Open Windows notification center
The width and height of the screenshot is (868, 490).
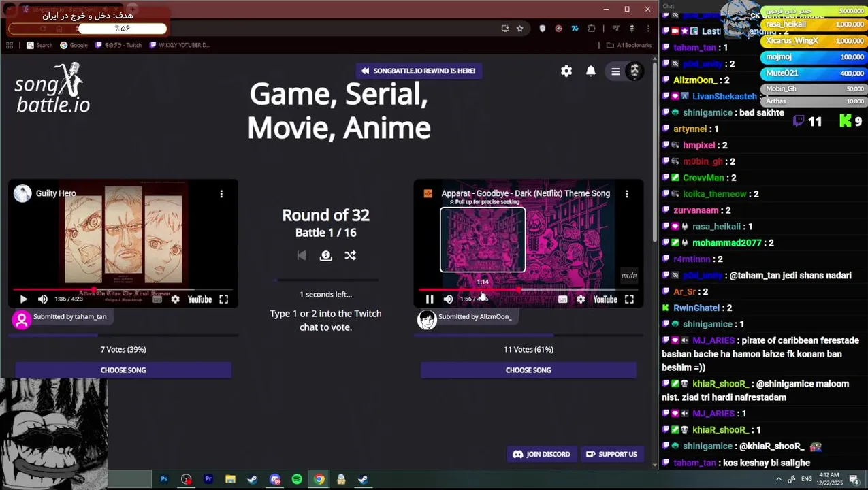pyautogui.click(x=854, y=479)
